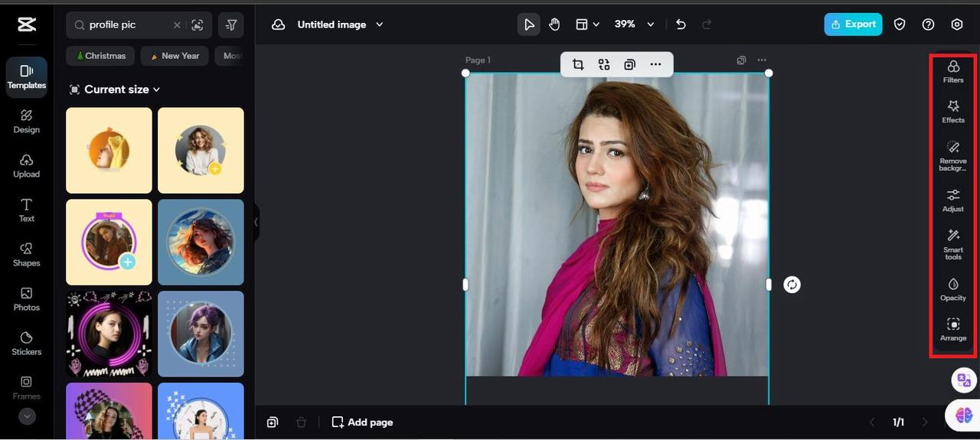Click the Export button
980x440 pixels.
coord(853,24)
